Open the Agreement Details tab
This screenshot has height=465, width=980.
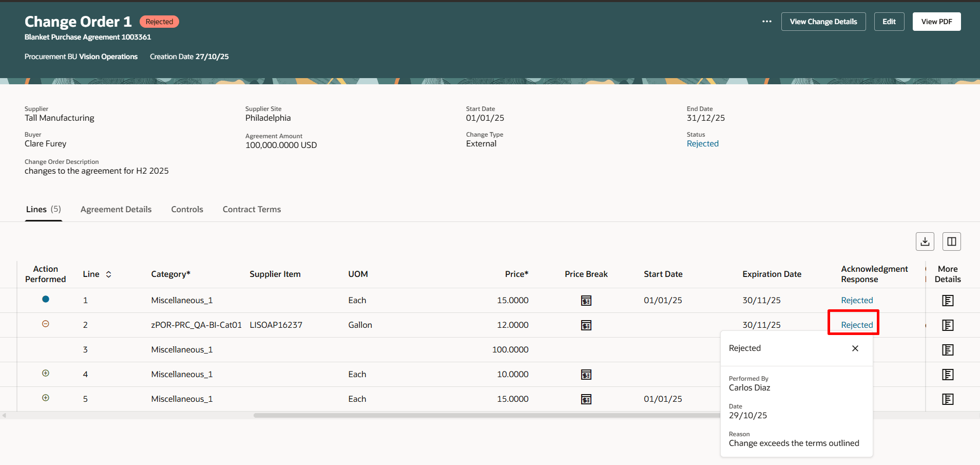coord(116,209)
